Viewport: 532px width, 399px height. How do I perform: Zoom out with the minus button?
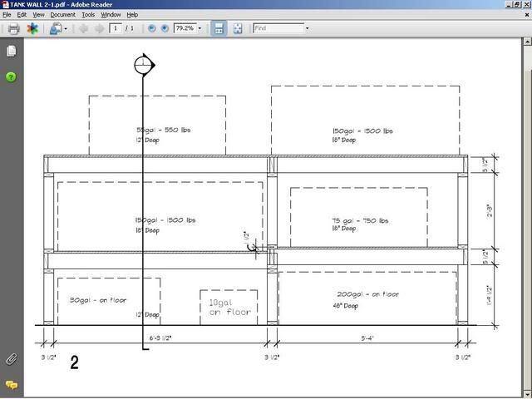click(152, 28)
